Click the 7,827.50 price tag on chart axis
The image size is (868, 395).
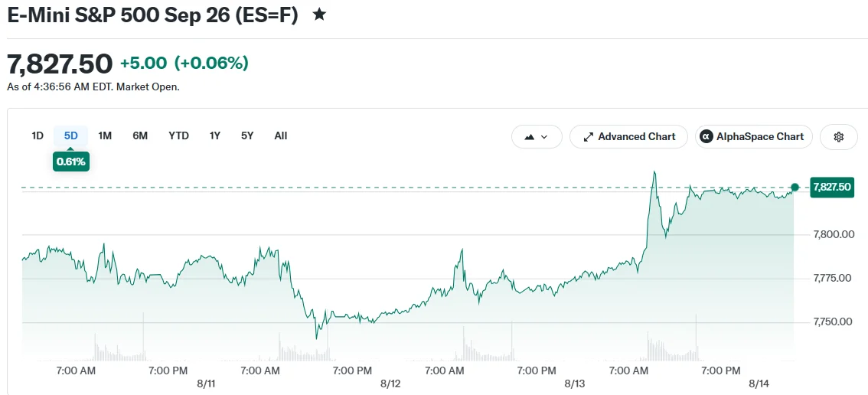[x=831, y=188]
